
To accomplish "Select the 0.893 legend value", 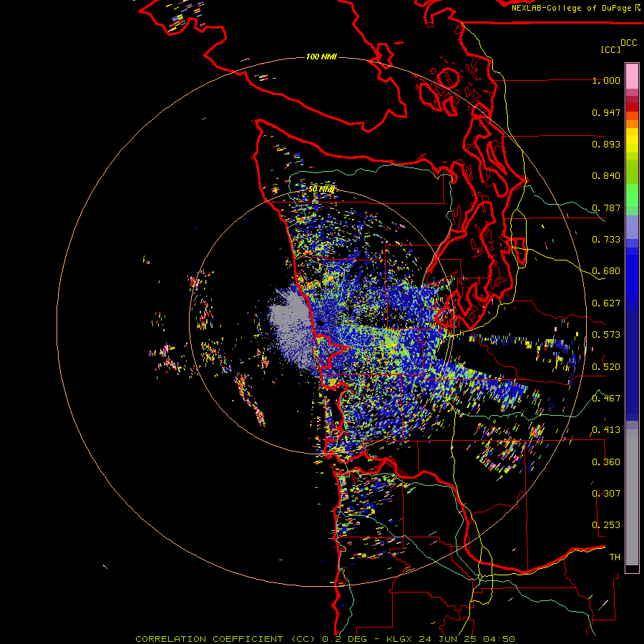I will pos(606,144).
